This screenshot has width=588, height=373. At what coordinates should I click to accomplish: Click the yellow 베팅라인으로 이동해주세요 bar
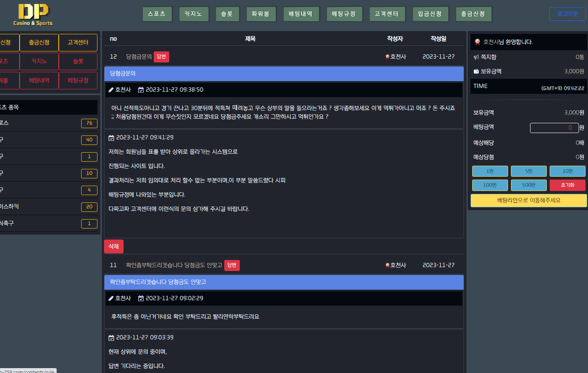click(x=528, y=200)
